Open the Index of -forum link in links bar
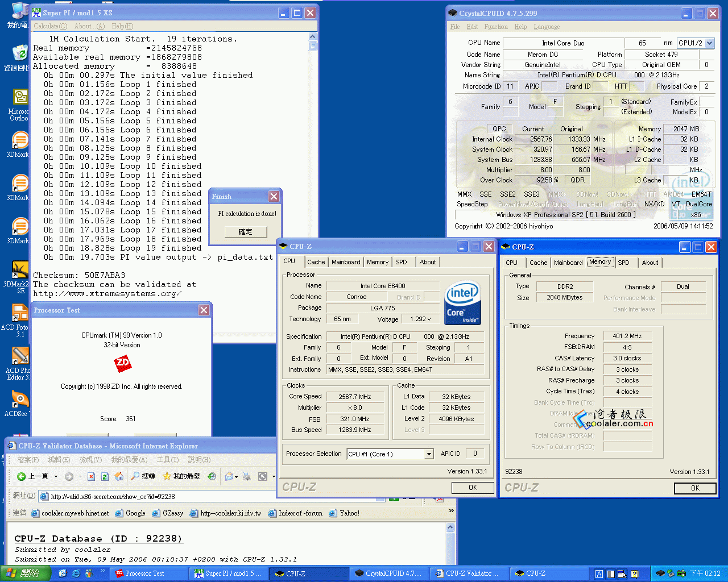The width and height of the screenshot is (728, 582). click(x=296, y=513)
